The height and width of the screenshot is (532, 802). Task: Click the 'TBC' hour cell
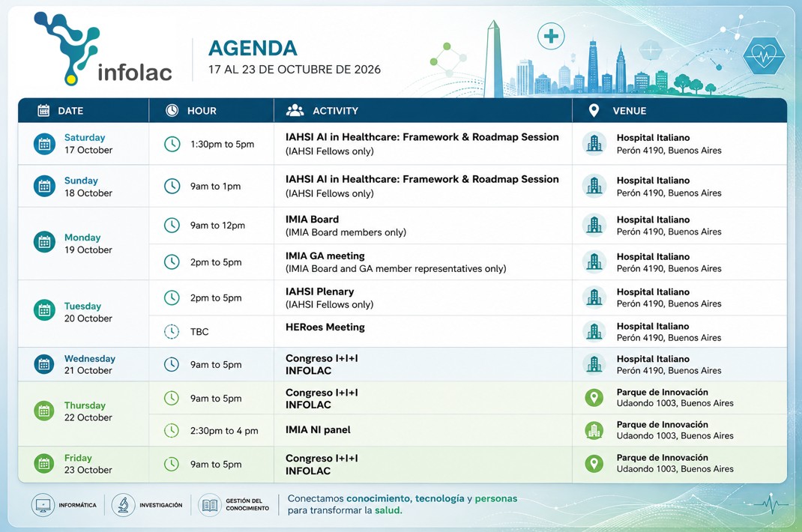[199, 331]
